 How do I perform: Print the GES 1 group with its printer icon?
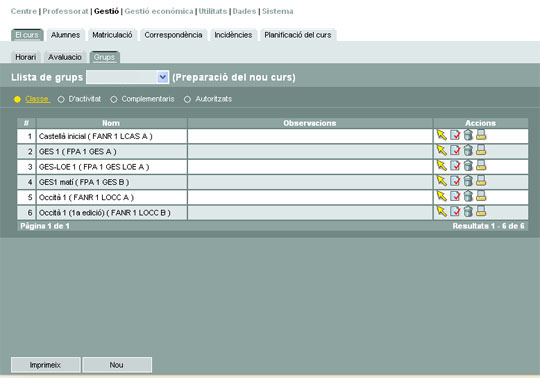481,150
